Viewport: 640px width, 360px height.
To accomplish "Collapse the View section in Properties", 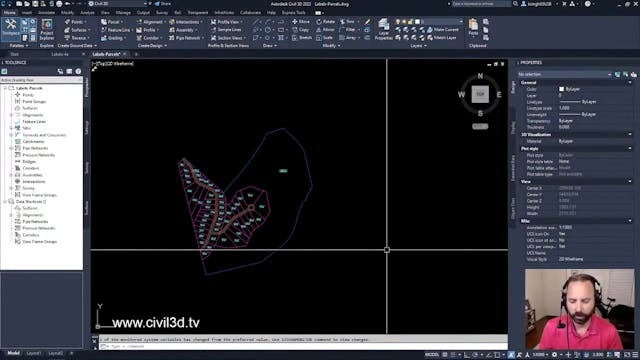I will [x=629, y=181].
